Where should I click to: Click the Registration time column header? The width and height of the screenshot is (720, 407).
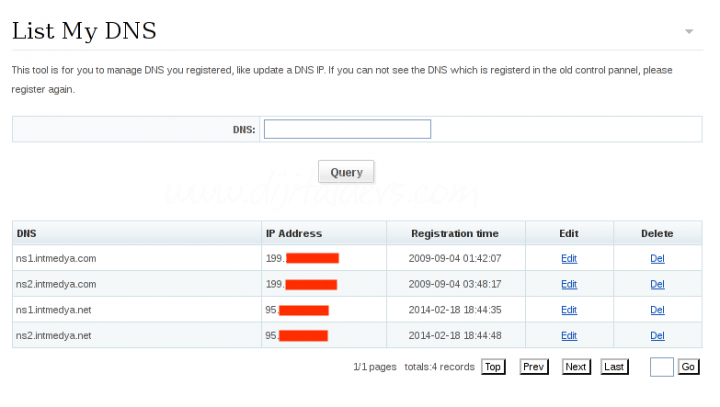pos(455,233)
